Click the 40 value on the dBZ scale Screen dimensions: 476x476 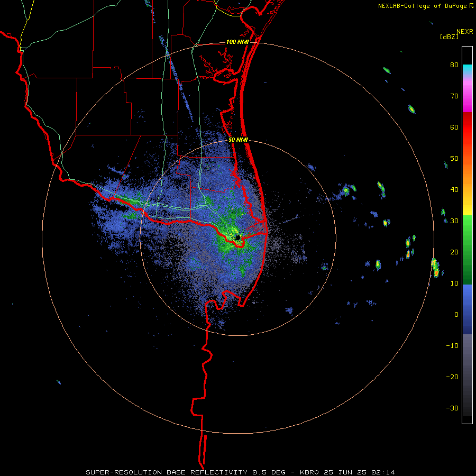454,190
